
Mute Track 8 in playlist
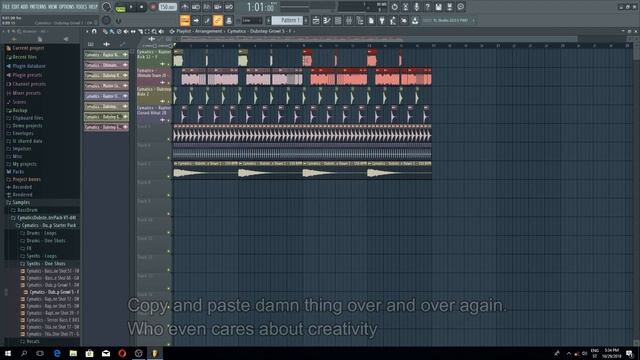point(169,195)
